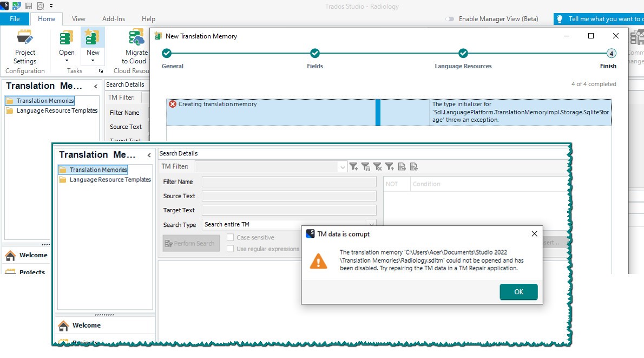The image size is (644, 358).
Task: Close the TM data is corrupt dialog
Action: click(534, 233)
